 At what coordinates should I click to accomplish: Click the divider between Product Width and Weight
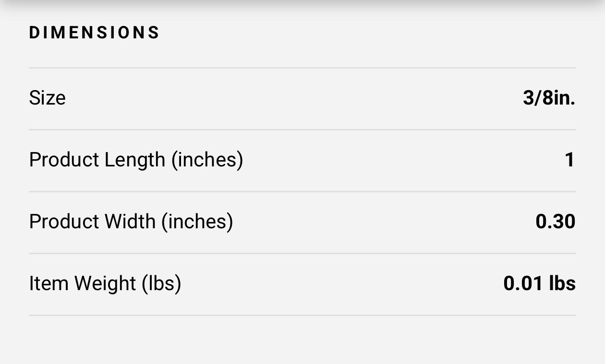point(302,253)
